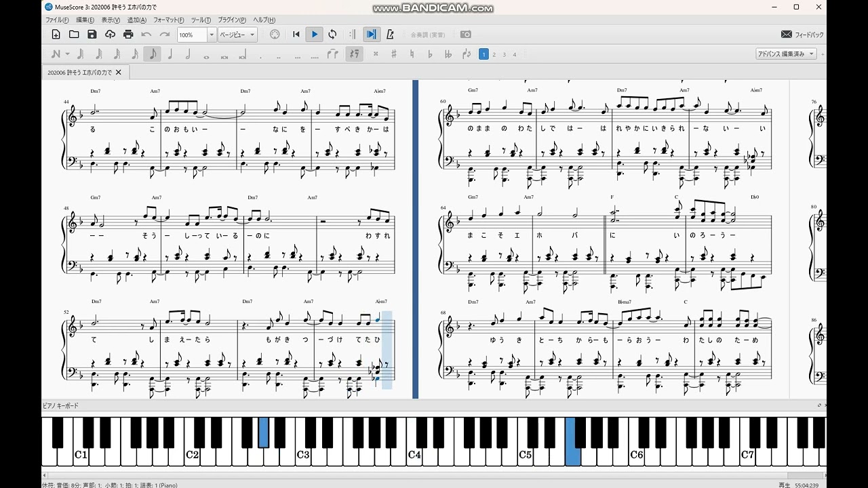Apply flat accidental

tap(430, 54)
